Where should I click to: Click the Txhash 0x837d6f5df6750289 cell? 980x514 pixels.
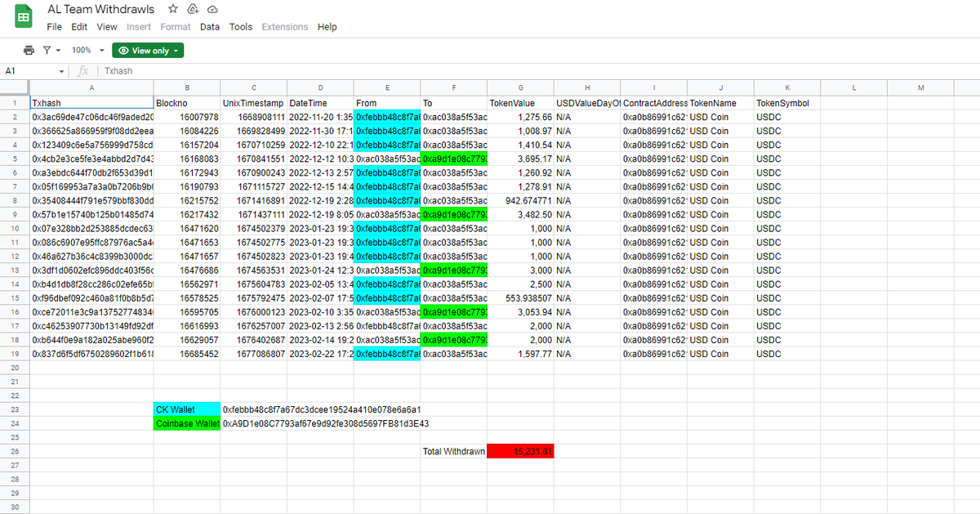(x=91, y=354)
